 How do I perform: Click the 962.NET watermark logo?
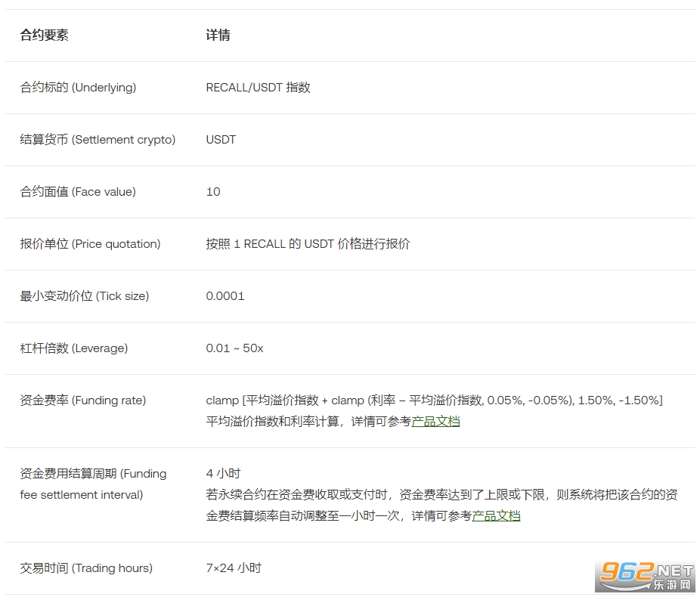pos(646,577)
